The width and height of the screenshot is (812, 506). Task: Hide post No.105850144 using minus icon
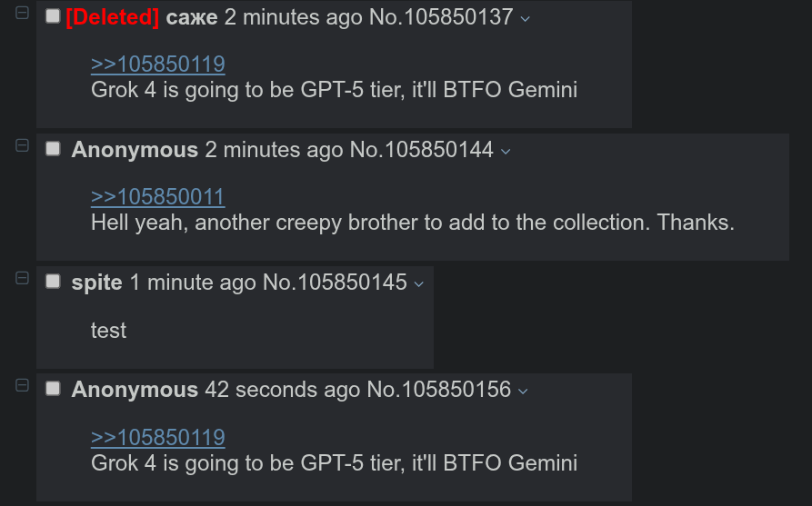point(23,145)
